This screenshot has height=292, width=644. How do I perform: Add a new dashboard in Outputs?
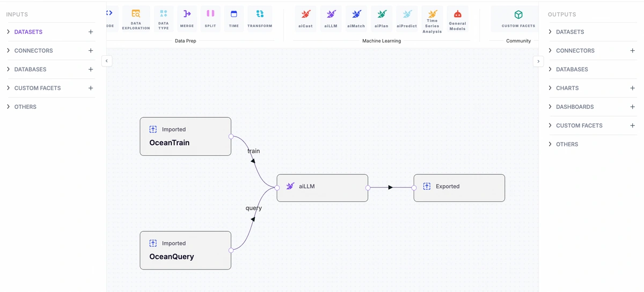(633, 107)
